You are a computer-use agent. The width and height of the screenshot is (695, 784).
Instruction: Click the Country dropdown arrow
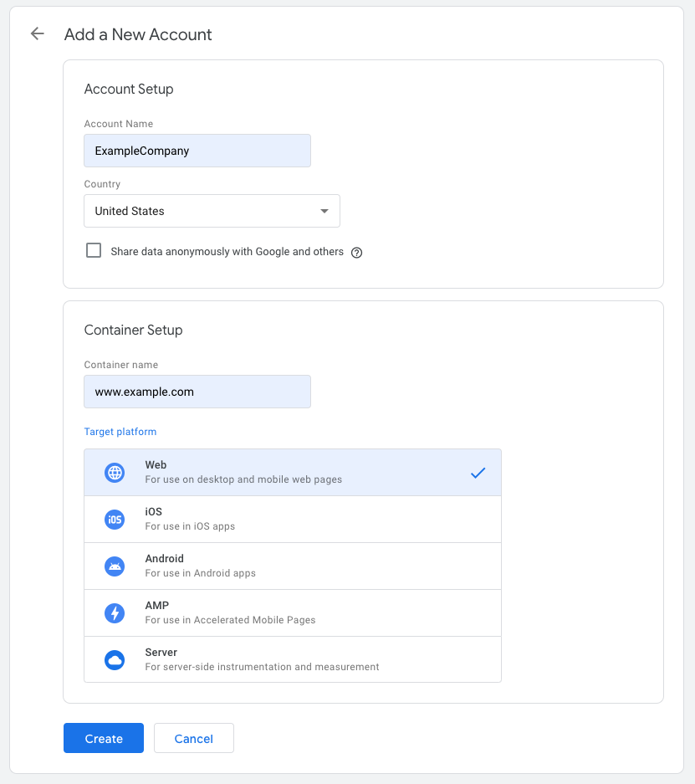(325, 211)
